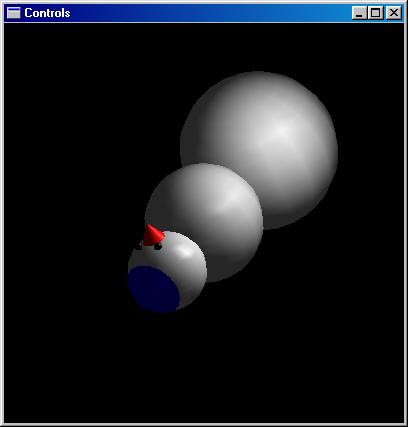The height and width of the screenshot is (427, 408).
Task: Click the snowman's right black eye
Action: tap(158, 247)
